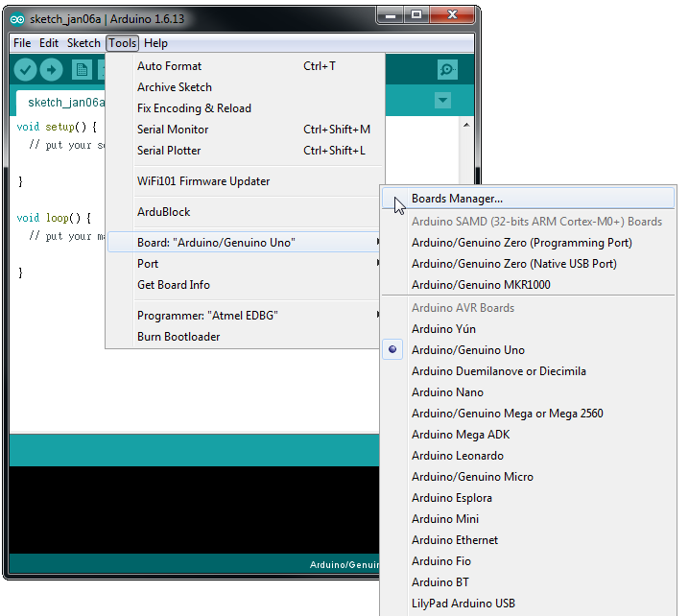Image resolution: width=689 pixels, height=616 pixels.
Task: Select Fix Encoding & Reload
Action: [x=244, y=108]
